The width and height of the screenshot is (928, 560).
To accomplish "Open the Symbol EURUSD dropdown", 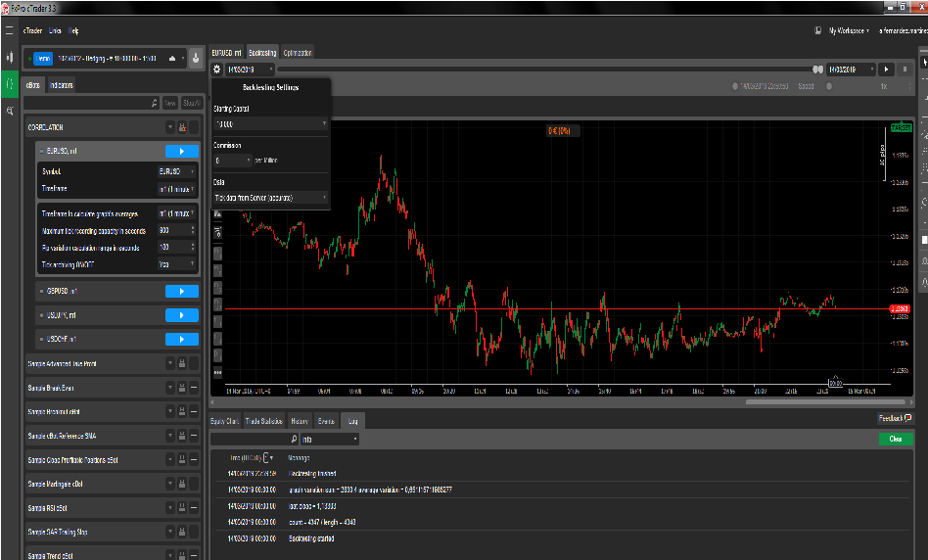I will [x=177, y=171].
